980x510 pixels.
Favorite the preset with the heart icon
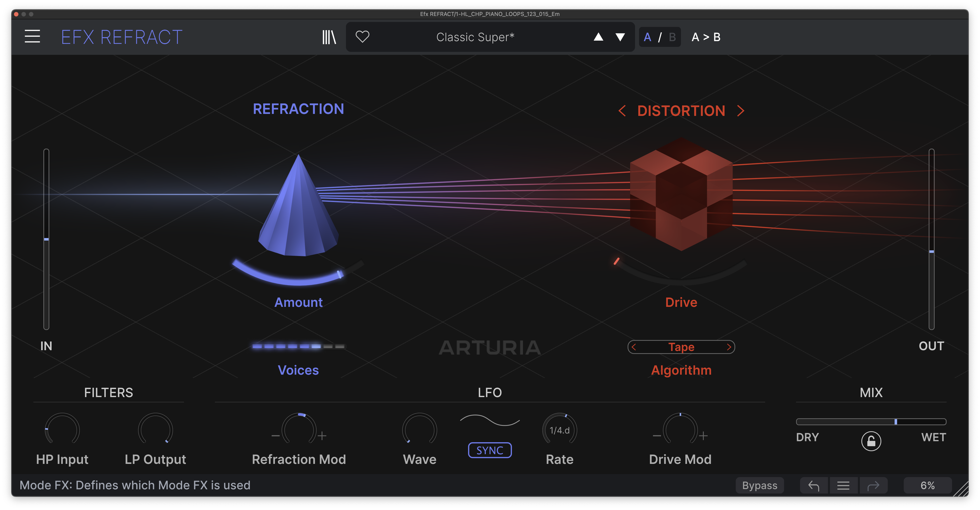[x=362, y=37]
